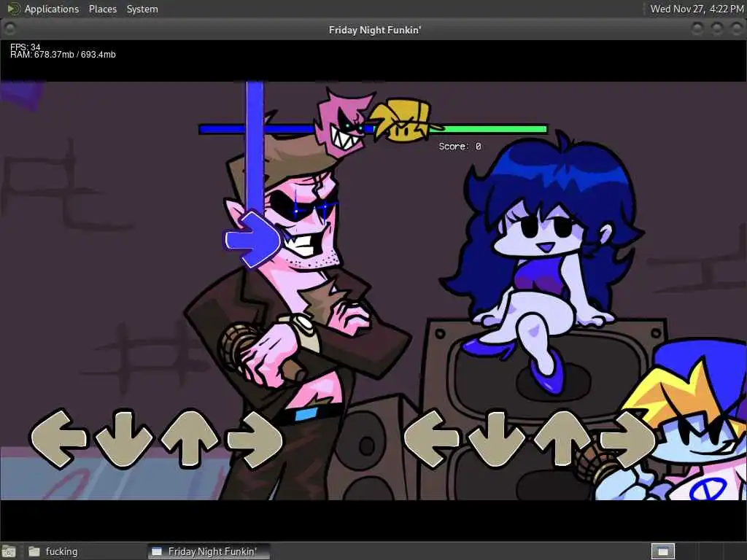Select Friday Night Funkin' taskbar button
Screen dimensions: 747x560
(209, 551)
